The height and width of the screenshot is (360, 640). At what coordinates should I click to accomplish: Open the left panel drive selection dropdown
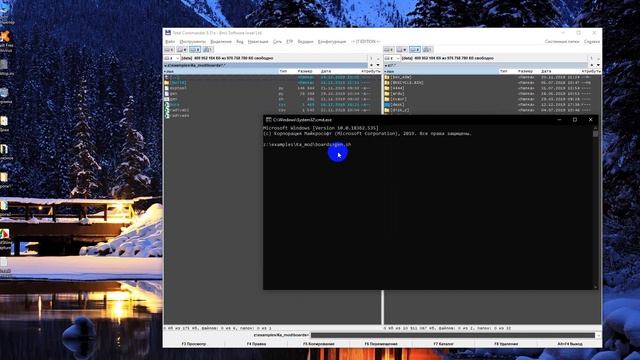pos(172,58)
